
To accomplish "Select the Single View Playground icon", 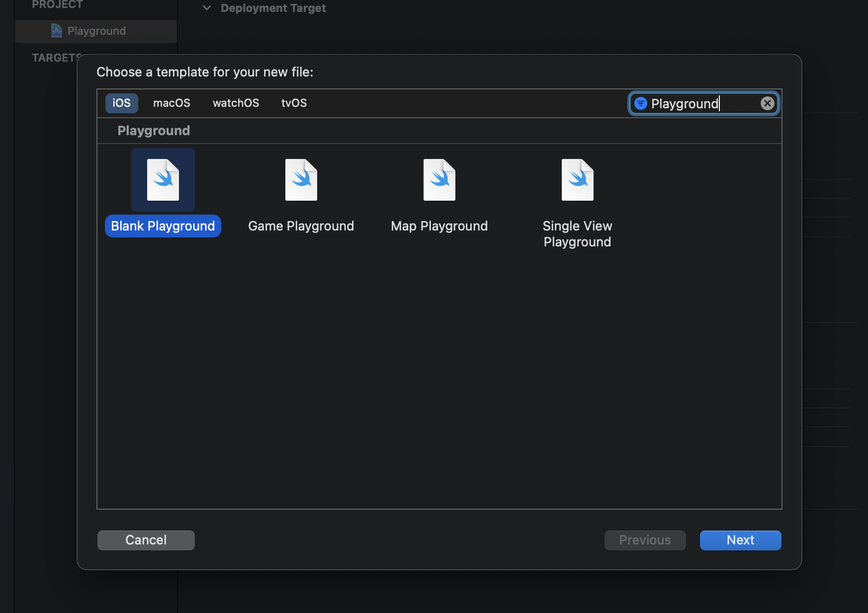I will tap(578, 180).
